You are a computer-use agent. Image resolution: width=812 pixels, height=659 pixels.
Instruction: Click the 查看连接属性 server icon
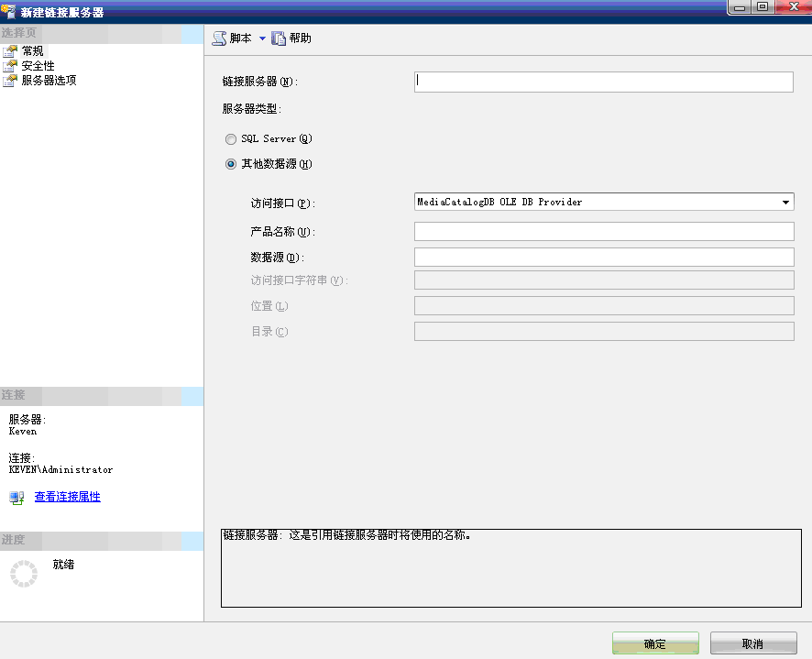point(16,498)
